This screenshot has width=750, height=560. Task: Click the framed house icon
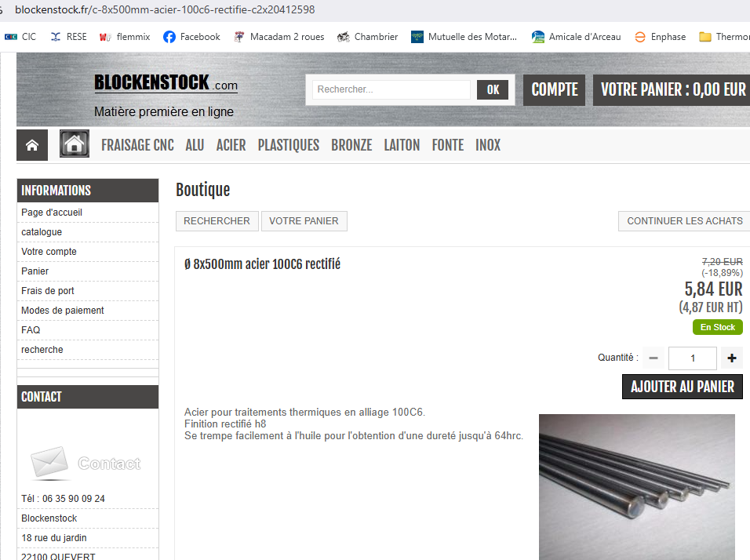(74, 144)
